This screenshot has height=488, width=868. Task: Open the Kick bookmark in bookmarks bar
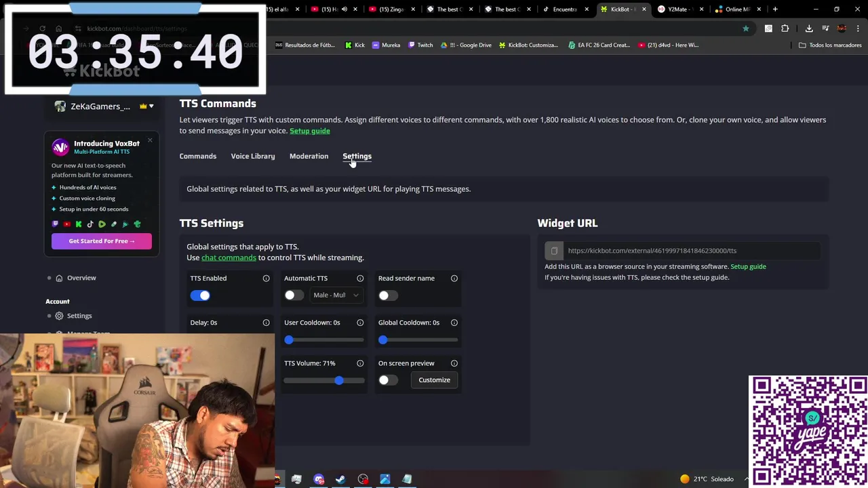pyautogui.click(x=355, y=45)
